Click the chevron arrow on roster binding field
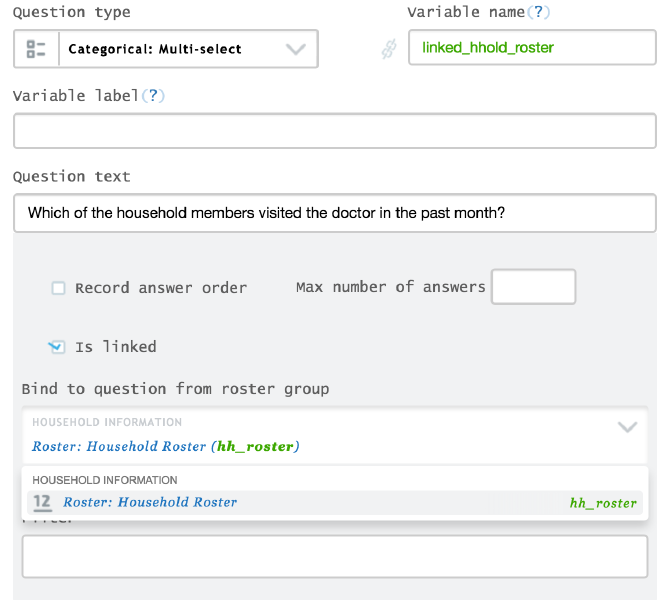 [x=627, y=427]
